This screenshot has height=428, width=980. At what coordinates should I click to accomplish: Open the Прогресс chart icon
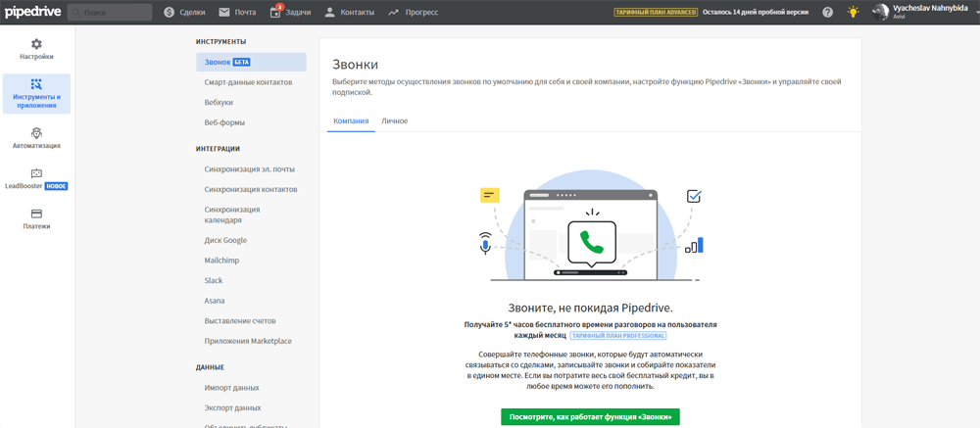point(393,12)
